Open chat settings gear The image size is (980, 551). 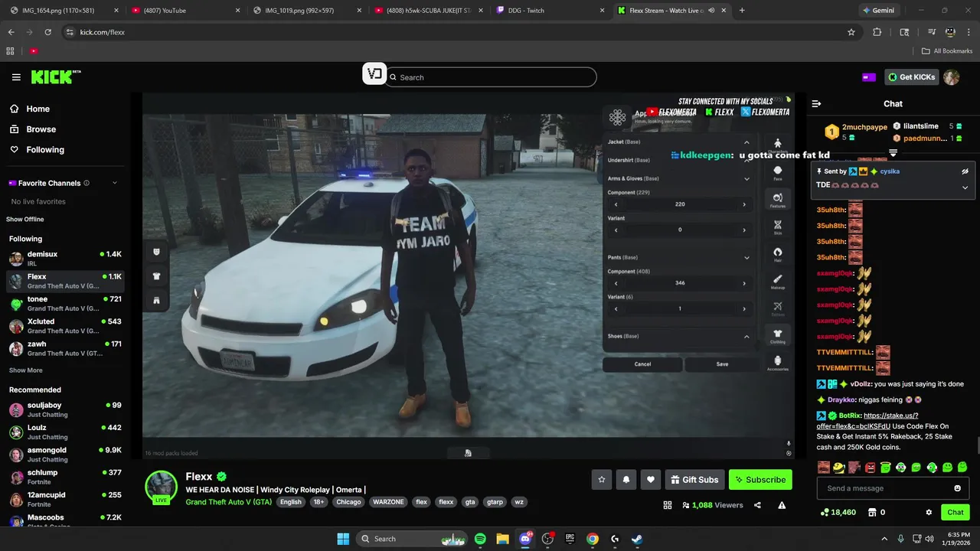tap(929, 512)
